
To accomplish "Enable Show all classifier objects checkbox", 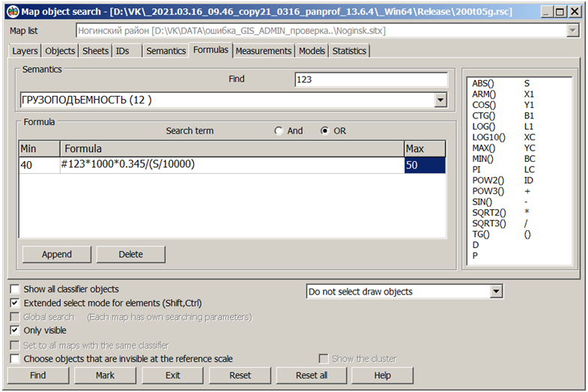I will 15,289.
